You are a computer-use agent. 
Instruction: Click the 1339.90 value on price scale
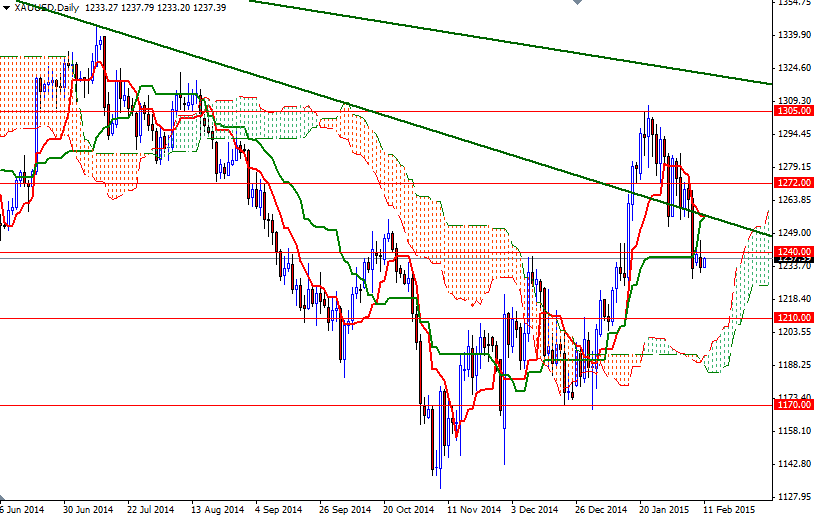pos(793,35)
